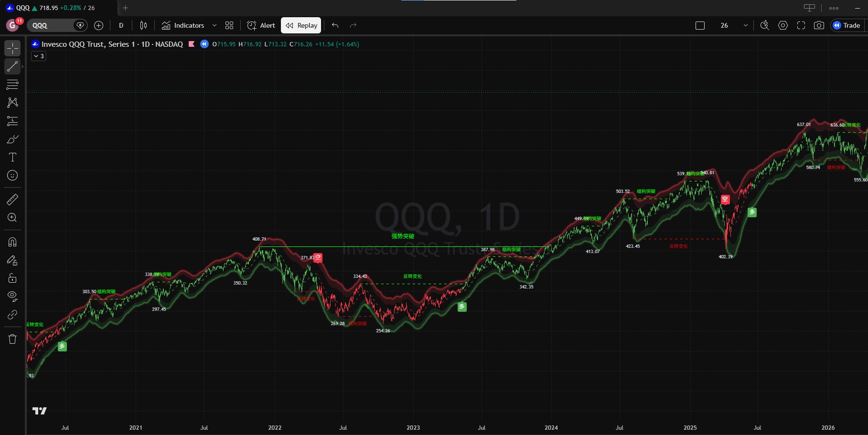Open a new tab with plus
868x435 pixels.
tap(125, 8)
